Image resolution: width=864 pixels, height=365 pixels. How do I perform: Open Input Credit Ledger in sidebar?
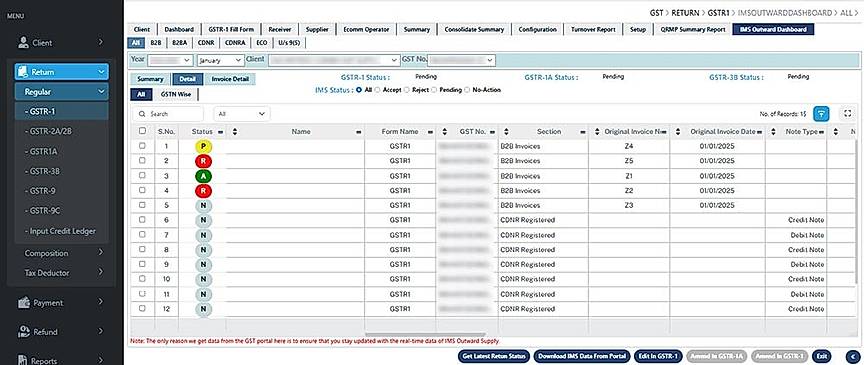click(x=60, y=231)
